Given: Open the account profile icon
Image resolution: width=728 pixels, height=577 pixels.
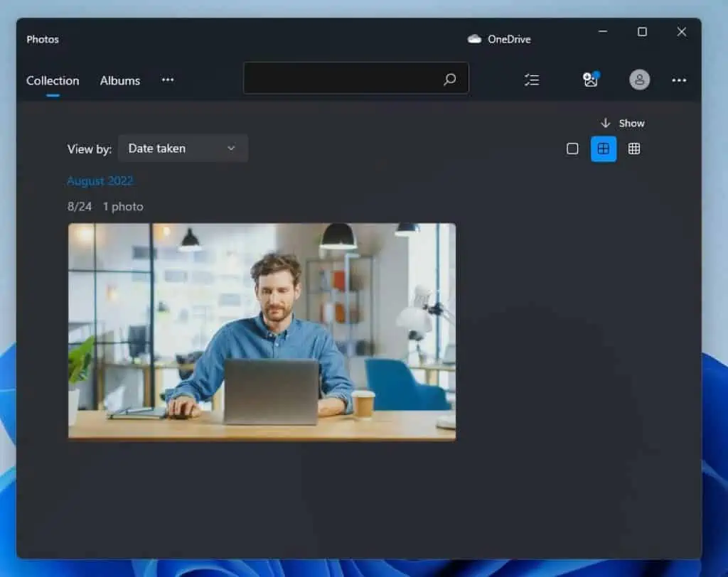Looking at the screenshot, I should click(x=639, y=80).
